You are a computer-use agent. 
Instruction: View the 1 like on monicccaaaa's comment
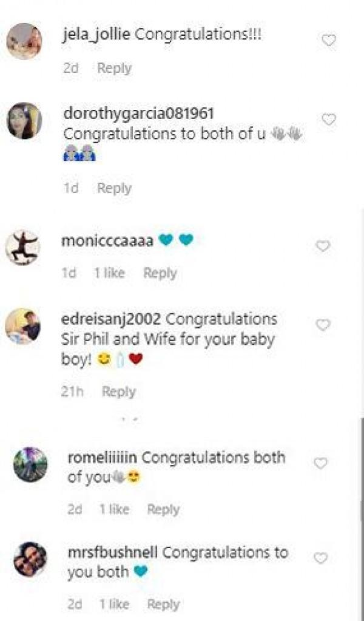pos(109,273)
